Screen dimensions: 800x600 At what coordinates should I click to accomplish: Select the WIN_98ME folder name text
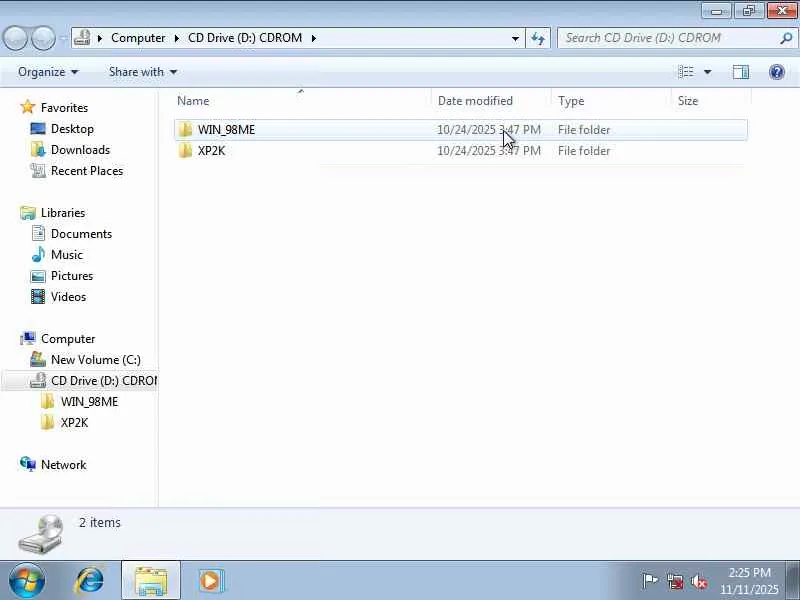point(226,130)
